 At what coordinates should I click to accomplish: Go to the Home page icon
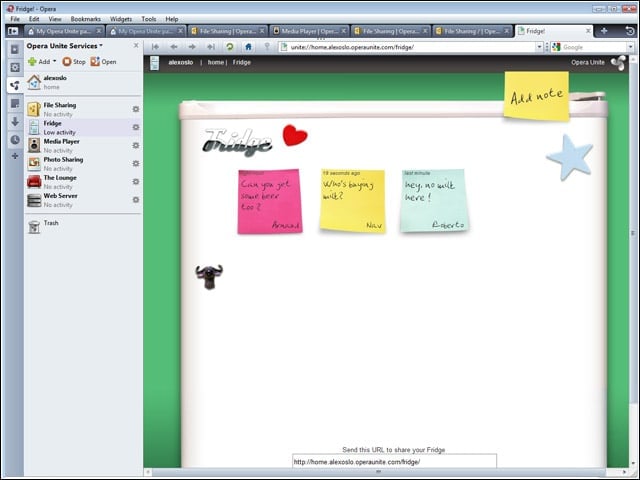(248, 47)
